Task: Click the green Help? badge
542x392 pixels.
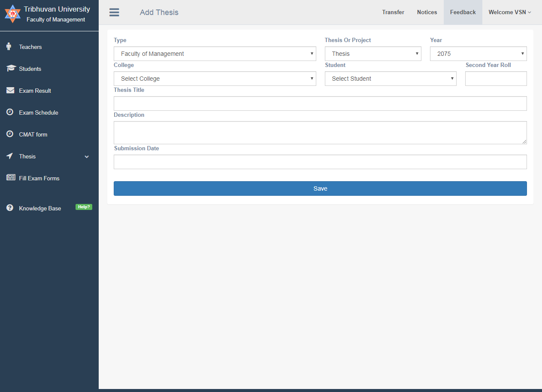Action: pyautogui.click(x=84, y=207)
